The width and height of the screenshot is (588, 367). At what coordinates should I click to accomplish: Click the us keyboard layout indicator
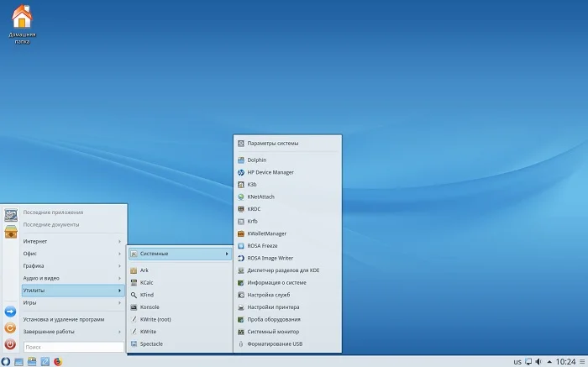click(517, 361)
